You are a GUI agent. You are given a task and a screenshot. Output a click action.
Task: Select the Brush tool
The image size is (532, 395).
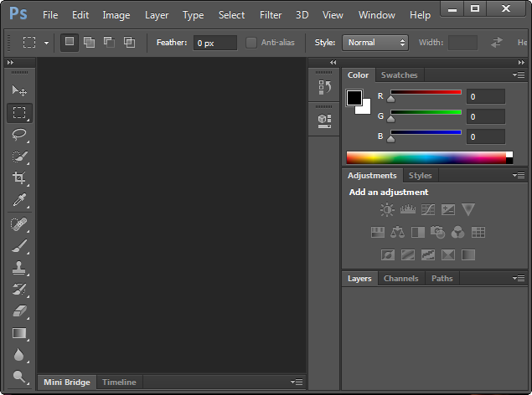[x=19, y=246]
